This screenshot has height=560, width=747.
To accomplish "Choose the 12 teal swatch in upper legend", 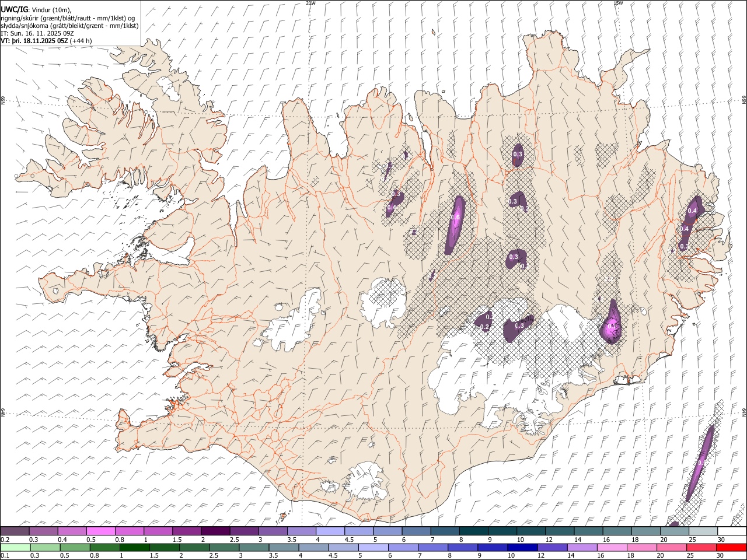I will (x=560, y=531).
